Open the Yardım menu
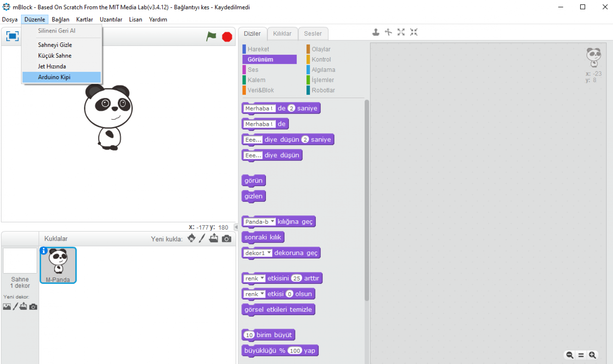Screen dimensions: 613x364 point(158,19)
